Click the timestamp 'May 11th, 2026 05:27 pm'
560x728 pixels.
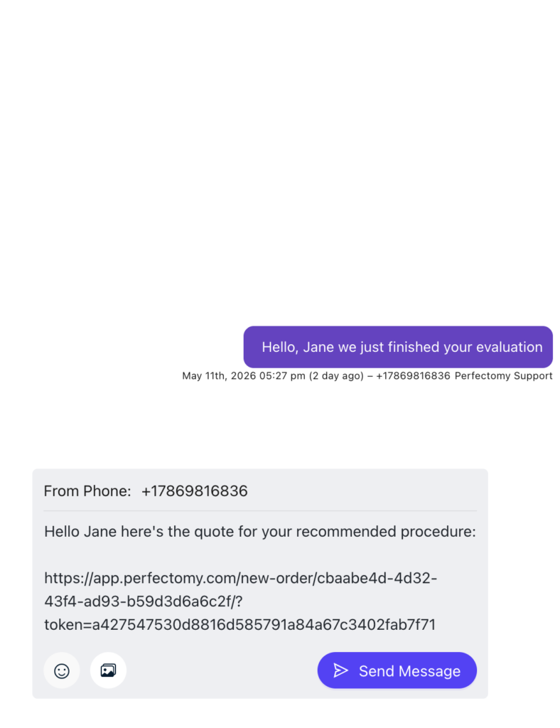tap(244, 375)
